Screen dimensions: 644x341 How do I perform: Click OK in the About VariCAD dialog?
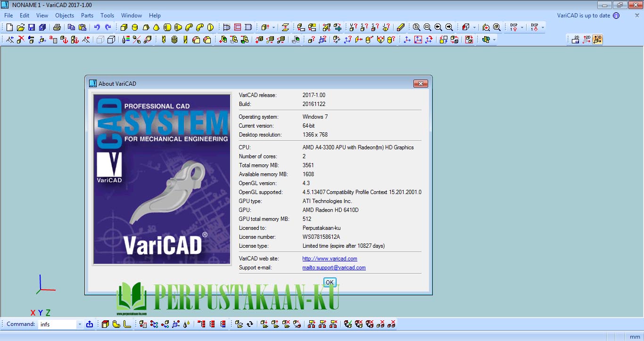[329, 282]
